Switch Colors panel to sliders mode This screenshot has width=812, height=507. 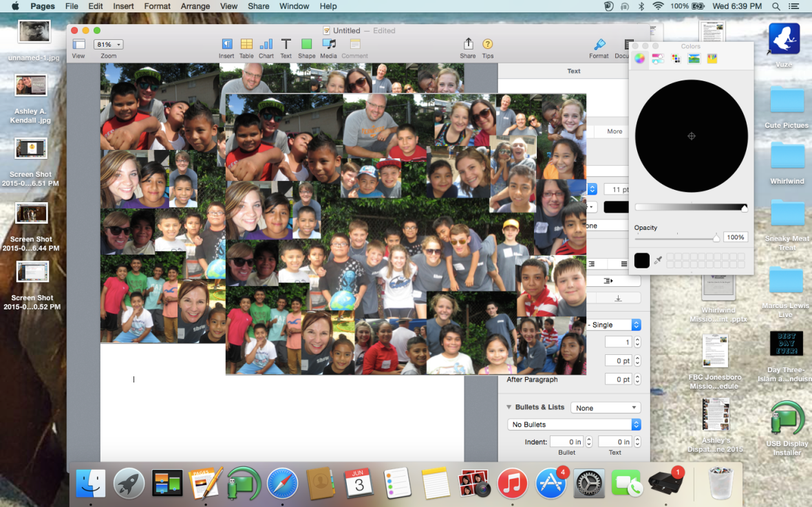tap(656, 58)
